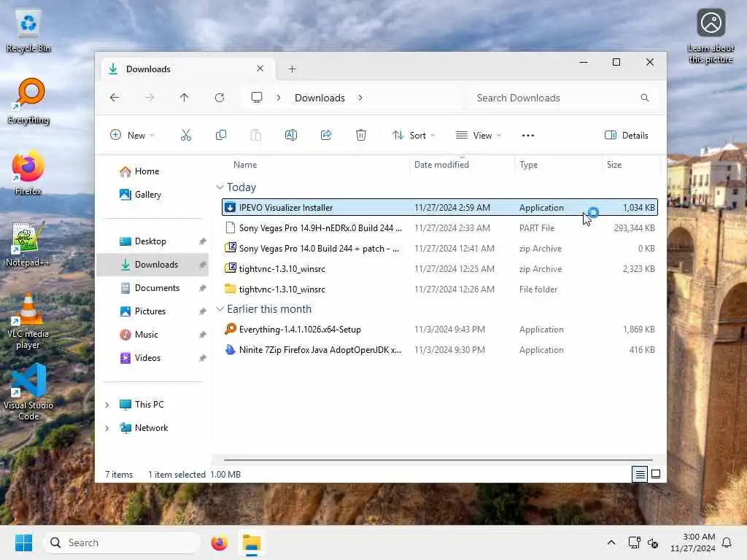Open Notepad++ desktop shortcut

pyautogui.click(x=28, y=244)
